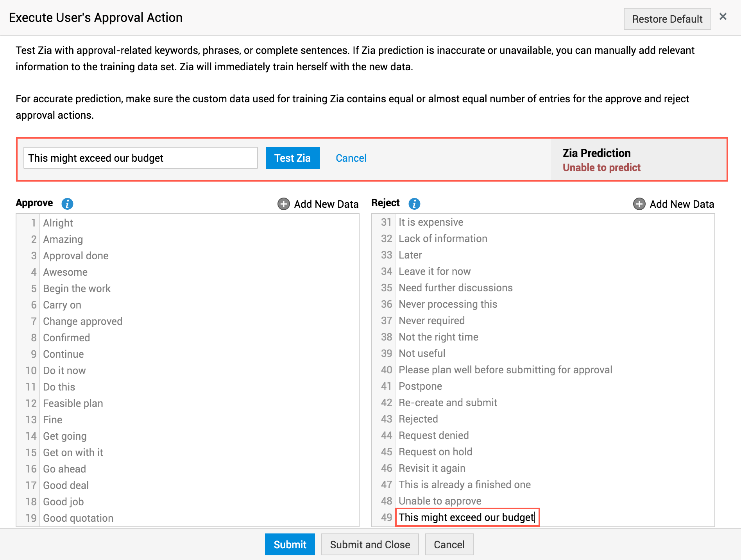
Task: Click the Zia test phrase input field
Action: pos(141,158)
